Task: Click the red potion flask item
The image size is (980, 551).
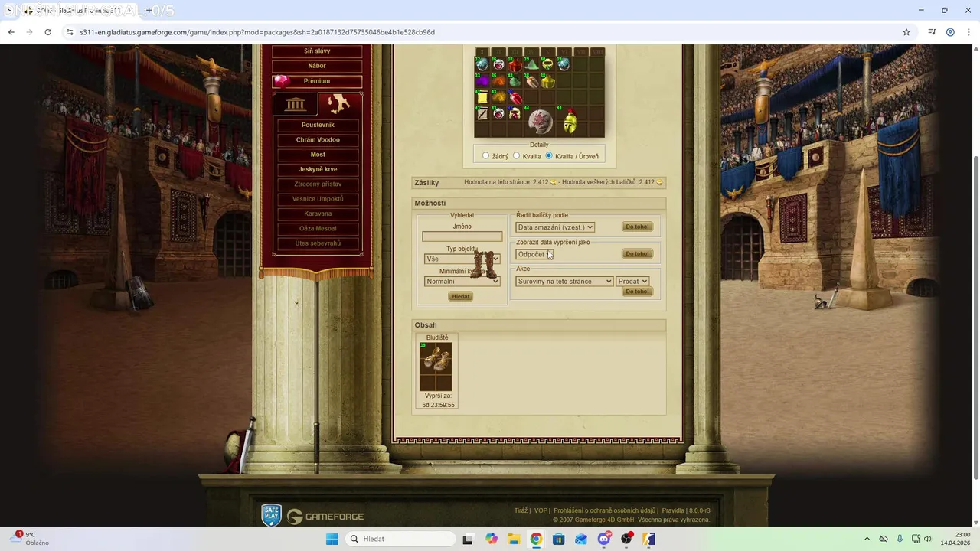Action: pos(515,97)
